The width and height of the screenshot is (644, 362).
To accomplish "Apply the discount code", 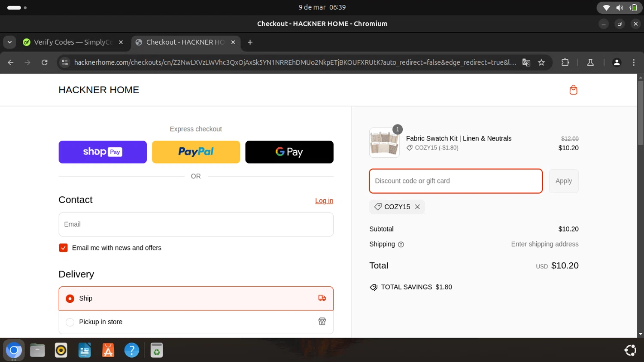I will [x=564, y=181].
